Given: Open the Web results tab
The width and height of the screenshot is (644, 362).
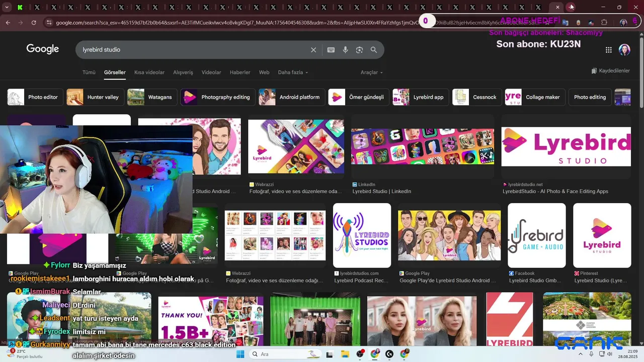Looking at the screenshot, I should [264, 72].
